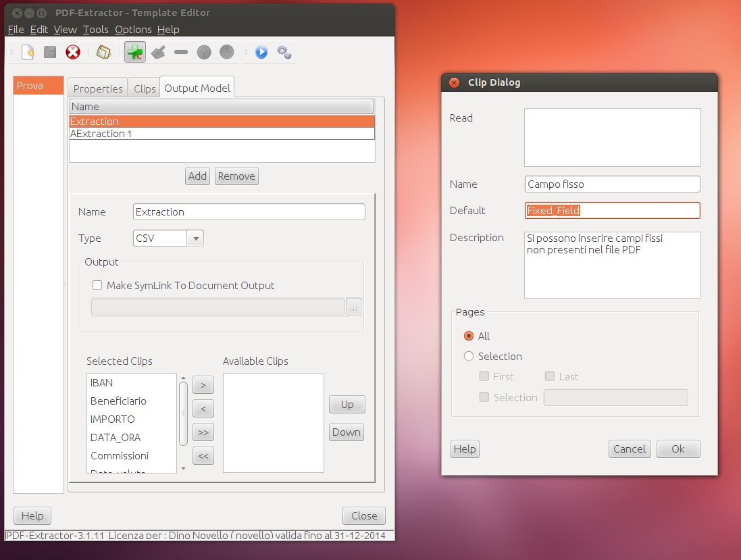Click the gray minus remove icon
Image resolution: width=741 pixels, height=560 pixels.
pyautogui.click(x=181, y=52)
